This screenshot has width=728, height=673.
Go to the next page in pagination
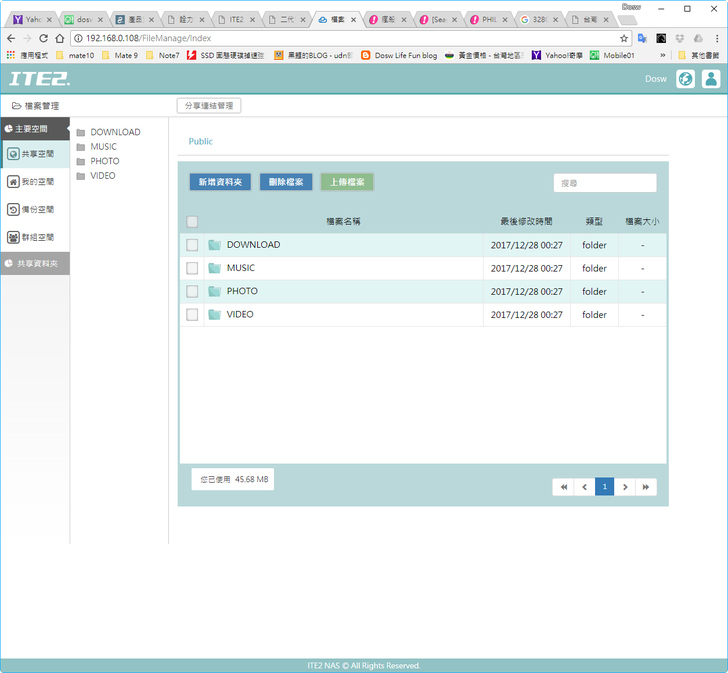(625, 487)
